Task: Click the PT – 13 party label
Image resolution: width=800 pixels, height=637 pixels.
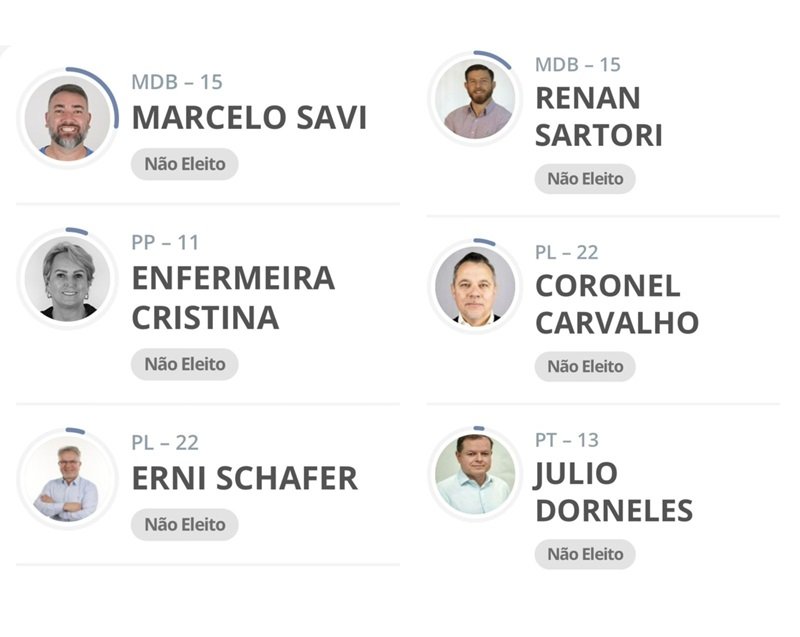Action: 567,440
